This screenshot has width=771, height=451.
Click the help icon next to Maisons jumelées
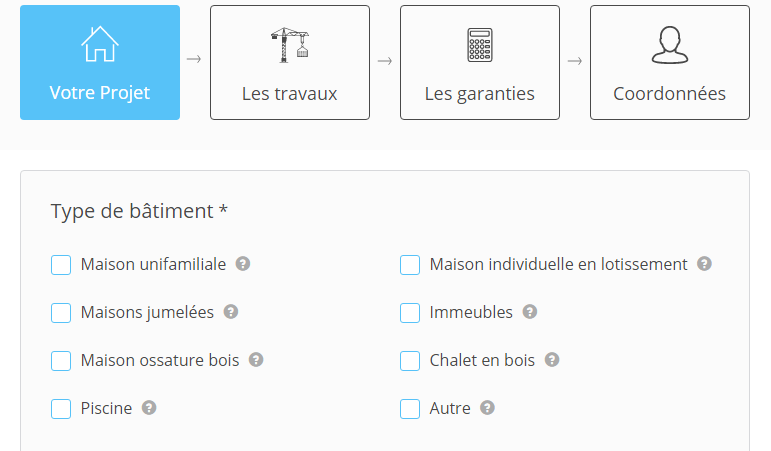231,312
